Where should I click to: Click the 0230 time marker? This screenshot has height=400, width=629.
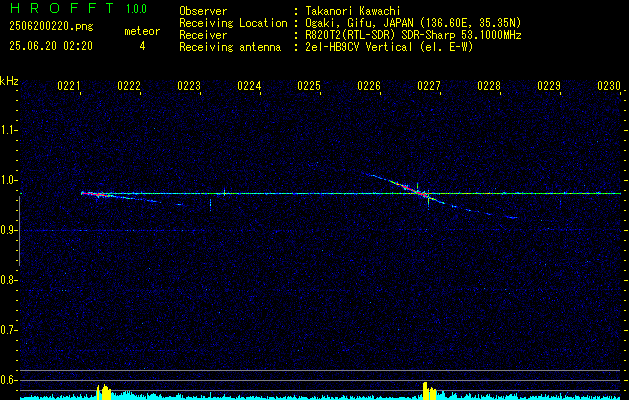609,86
